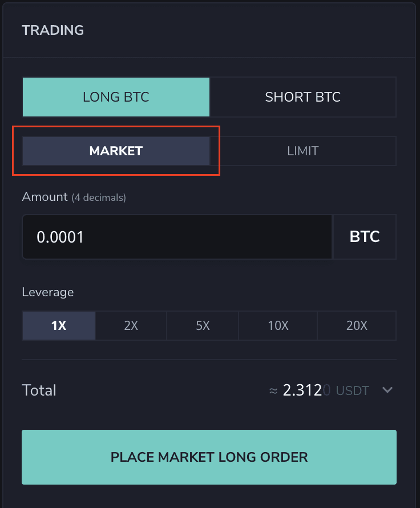This screenshot has height=508, width=420.
Task: Select the LONG BTC tab
Action: (116, 97)
